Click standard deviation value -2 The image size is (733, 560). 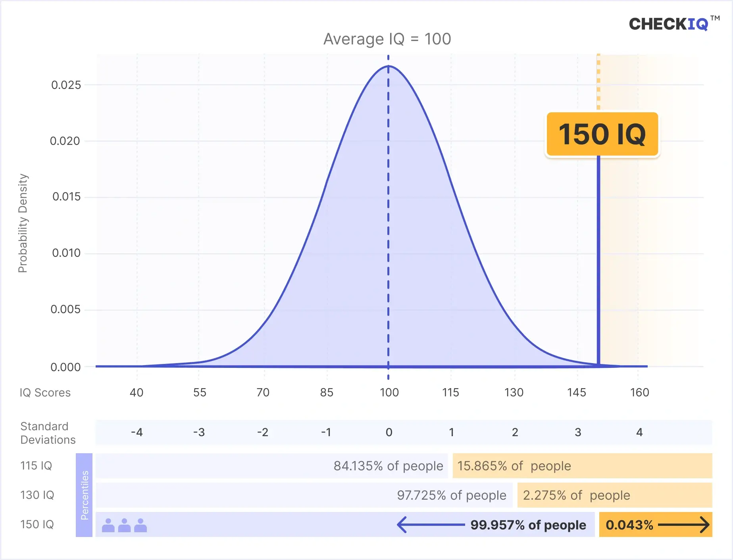click(x=263, y=432)
